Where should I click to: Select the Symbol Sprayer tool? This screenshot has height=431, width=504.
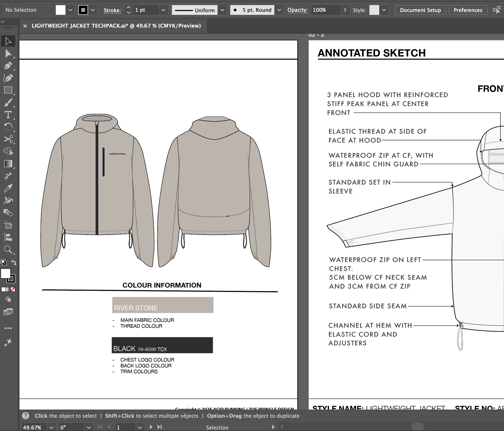coord(8,200)
